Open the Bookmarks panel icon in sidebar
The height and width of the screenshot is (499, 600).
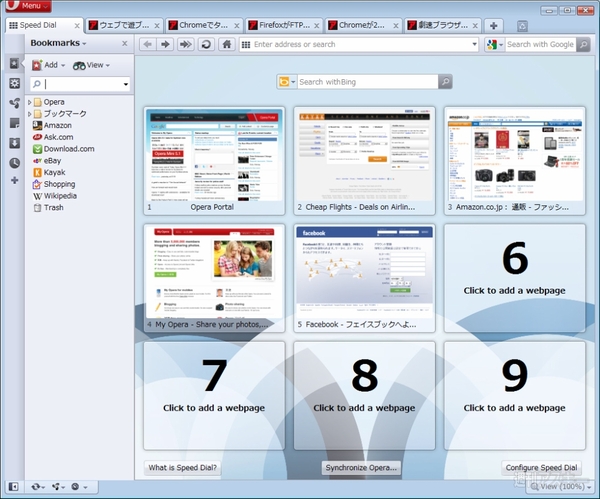pyautogui.click(x=14, y=64)
